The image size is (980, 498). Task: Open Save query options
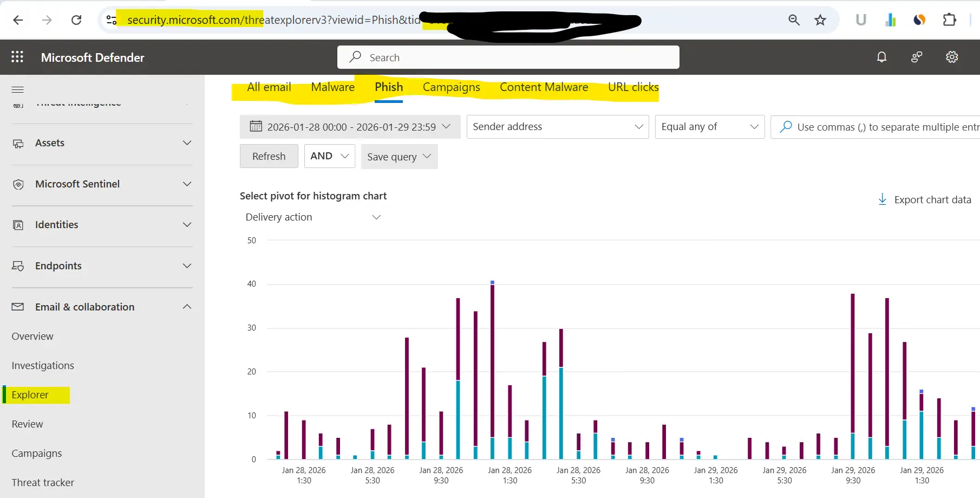tap(398, 157)
